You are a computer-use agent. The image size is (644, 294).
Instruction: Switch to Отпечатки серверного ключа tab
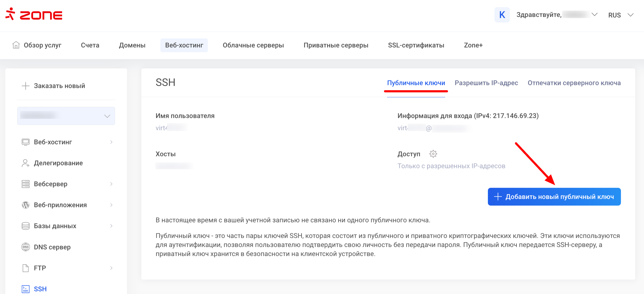[574, 83]
